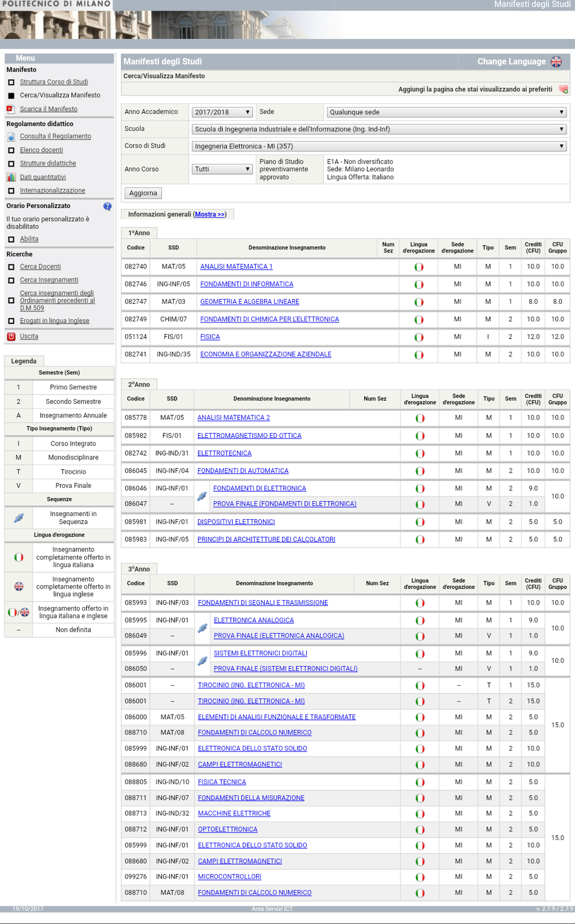The height and width of the screenshot is (924, 575).
Task: Open the Anno Accademico 2017/2018 dropdown
Action: coord(222,112)
